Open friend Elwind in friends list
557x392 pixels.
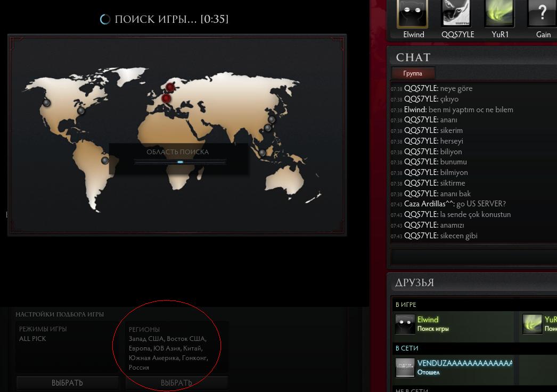tap(454, 323)
